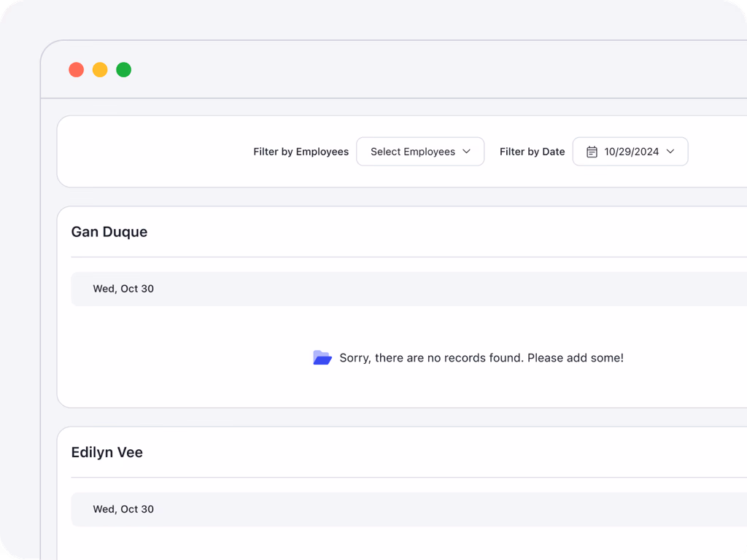747x560 pixels.
Task: Click the calendar icon in the date filter
Action: [592, 152]
